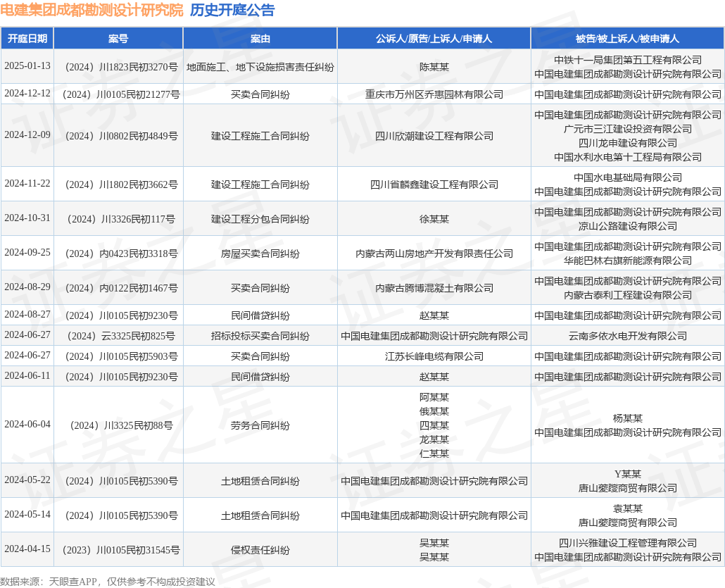This screenshot has width=725, height=588.
Task: Click defendant 四川龙申建设有限公司
Action: pyautogui.click(x=627, y=143)
